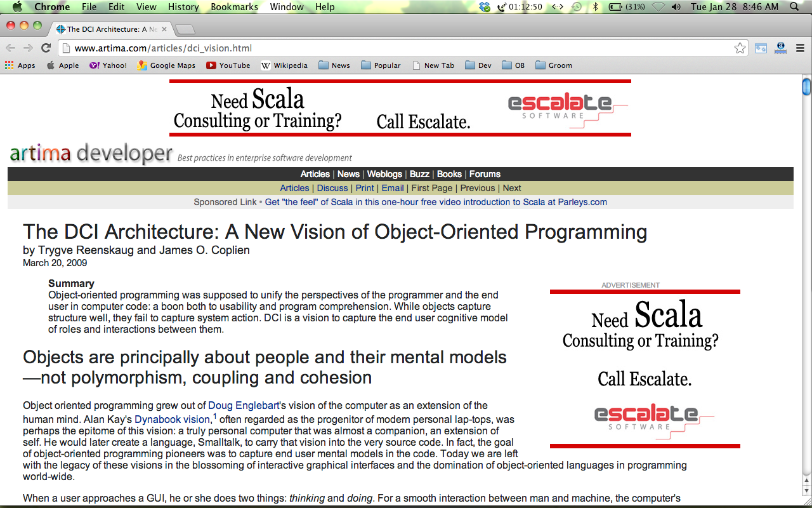Screen dimensions: 812x508
Task: Click the page's vertical scrollbar thumb
Action: click(806, 86)
